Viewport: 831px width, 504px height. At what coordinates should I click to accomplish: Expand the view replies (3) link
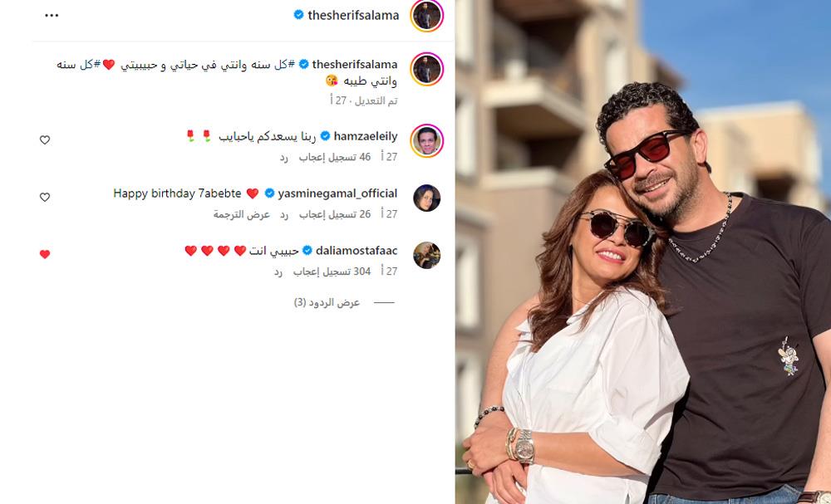[x=327, y=302]
